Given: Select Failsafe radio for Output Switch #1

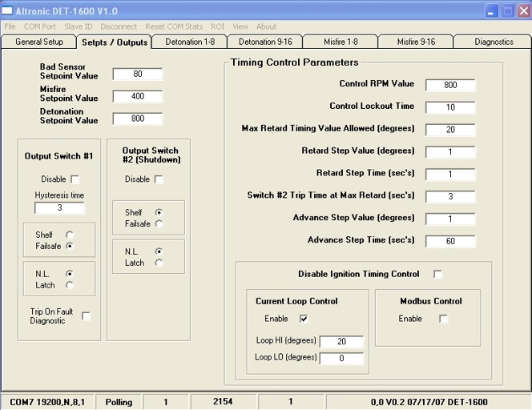Looking at the screenshot, I should (70, 246).
